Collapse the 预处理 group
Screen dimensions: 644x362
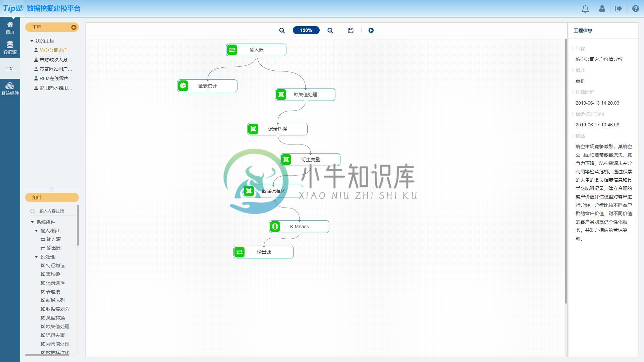click(x=36, y=257)
